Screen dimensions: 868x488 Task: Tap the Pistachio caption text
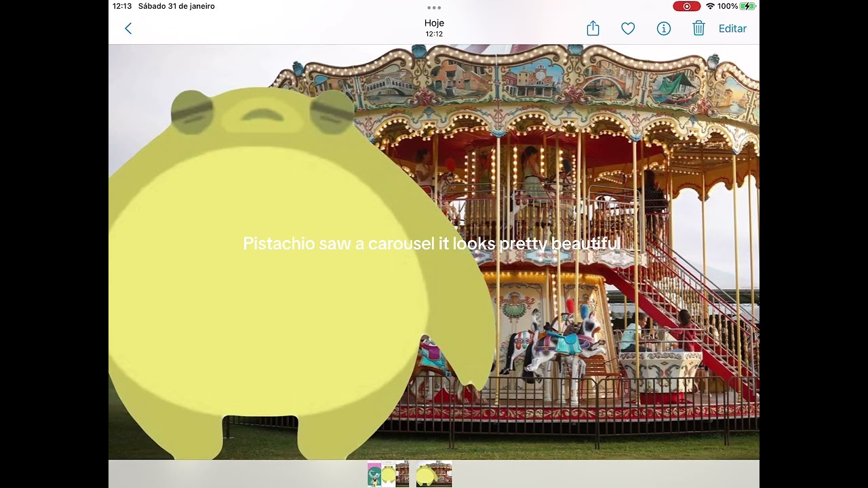pyautogui.click(x=432, y=243)
